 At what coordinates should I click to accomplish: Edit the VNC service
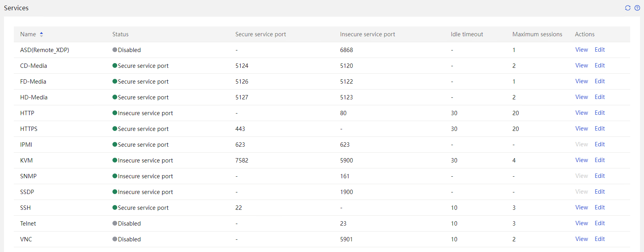599,239
